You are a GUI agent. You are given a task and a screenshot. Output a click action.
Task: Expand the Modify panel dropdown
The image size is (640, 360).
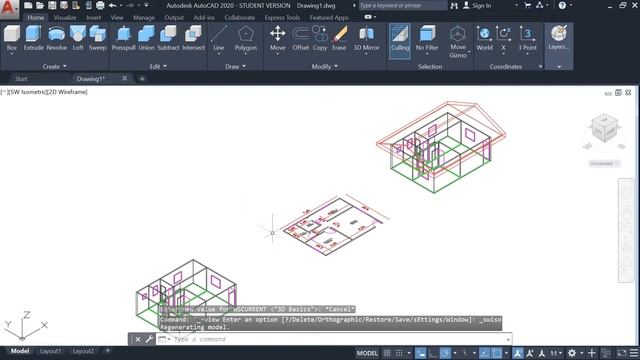(x=324, y=66)
